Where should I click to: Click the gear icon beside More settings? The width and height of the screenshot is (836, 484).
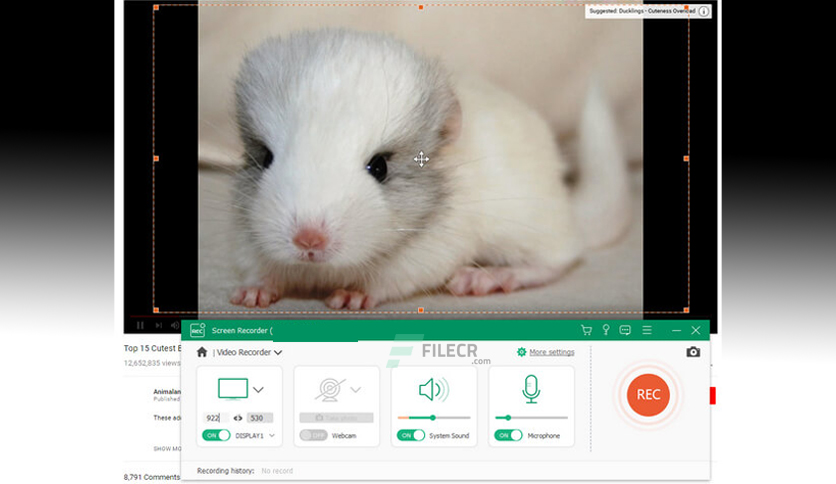point(521,352)
